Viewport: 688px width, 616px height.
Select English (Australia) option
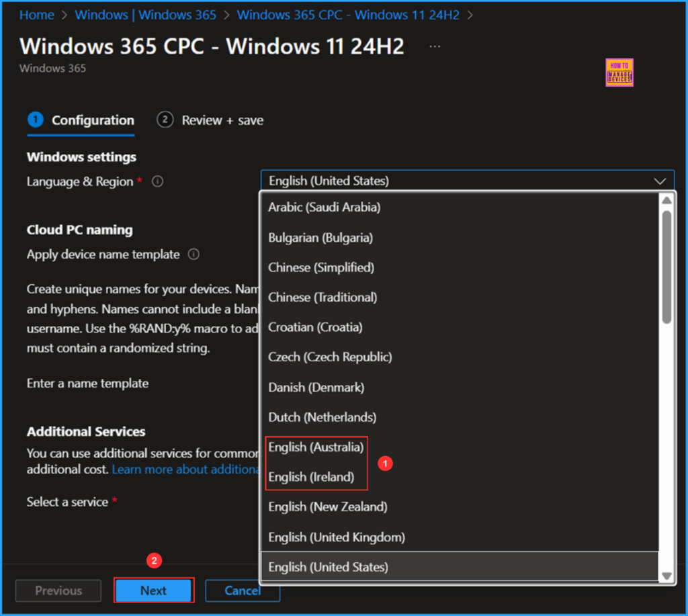click(460, 447)
